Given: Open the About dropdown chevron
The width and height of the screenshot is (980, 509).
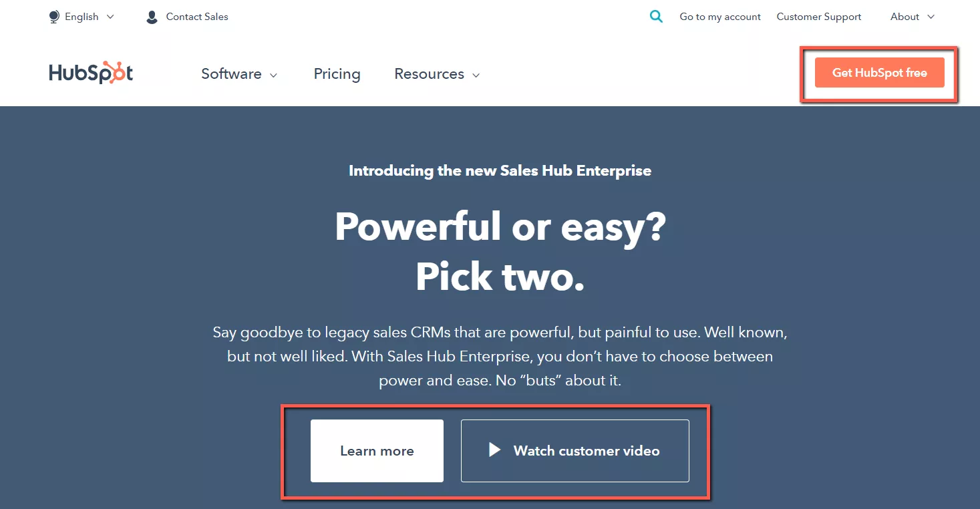Looking at the screenshot, I should tap(931, 17).
